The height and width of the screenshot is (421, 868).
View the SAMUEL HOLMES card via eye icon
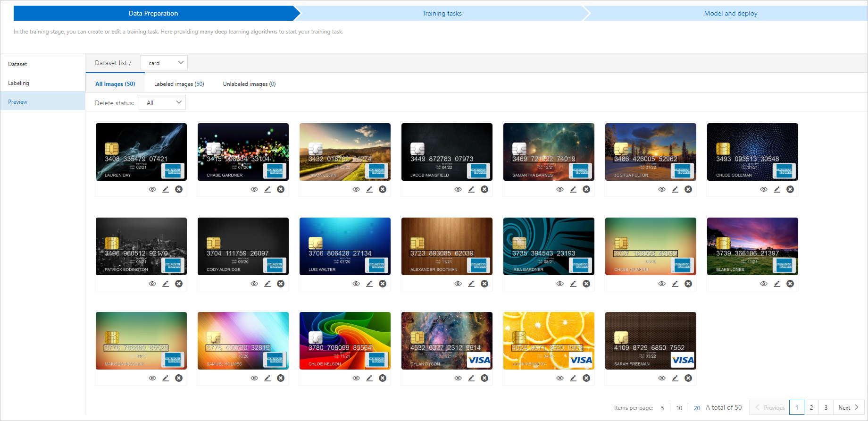254,378
